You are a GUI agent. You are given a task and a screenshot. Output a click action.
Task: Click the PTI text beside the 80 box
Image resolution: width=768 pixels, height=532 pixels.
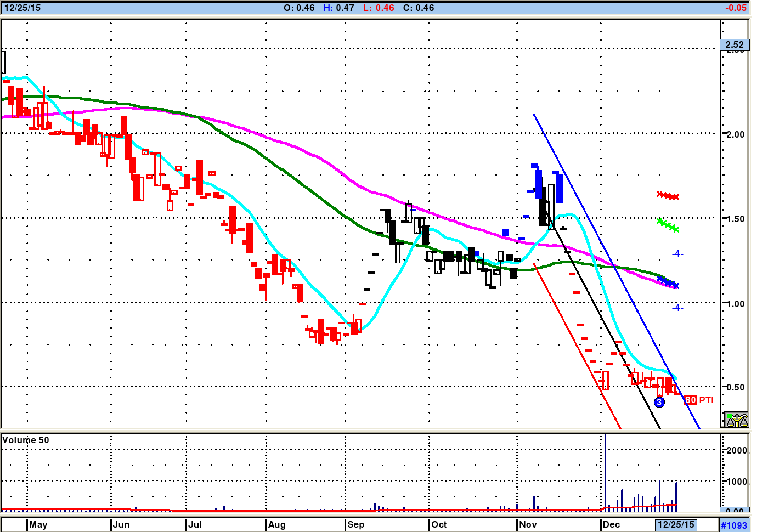[x=707, y=400]
